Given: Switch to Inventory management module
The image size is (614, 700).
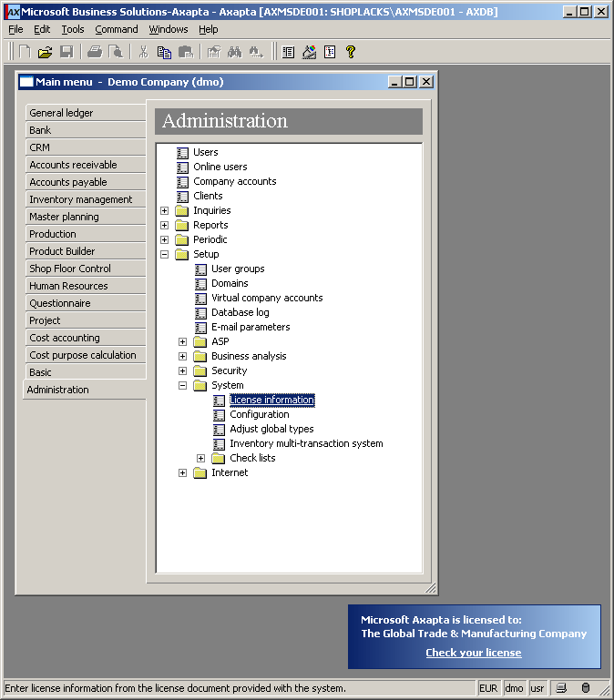Looking at the screenshot, I should click(86, 199).
